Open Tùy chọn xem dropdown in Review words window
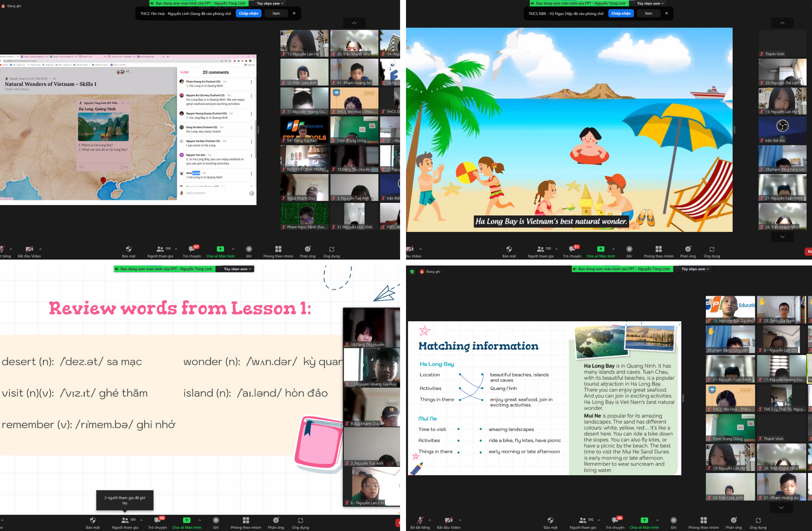Image resolution: width=812 pixels, height=531 pixels. click(237, 269)
